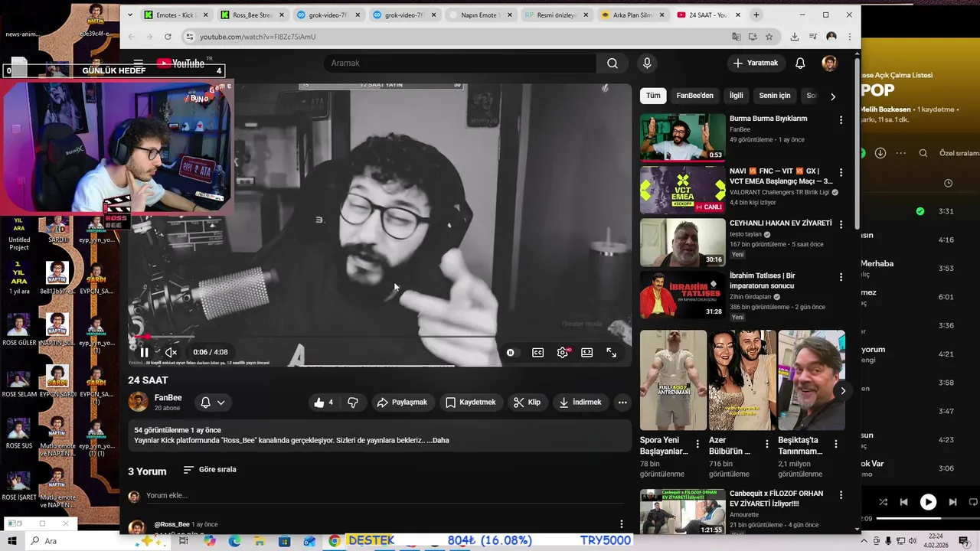Advance the Shorts shelf with next arrow

(843, 391)
